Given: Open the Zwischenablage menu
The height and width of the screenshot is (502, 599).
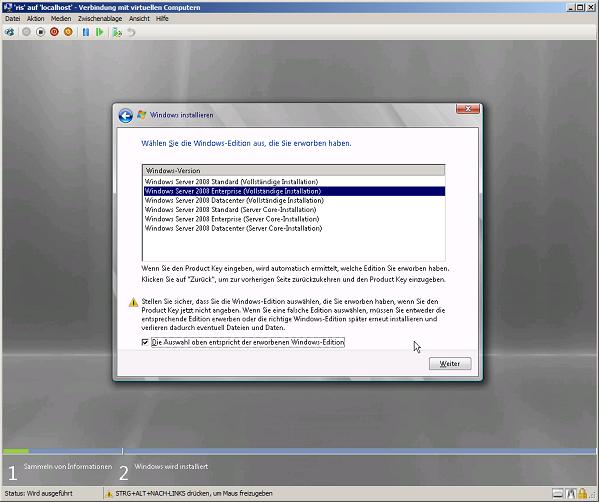Looking at the screenshot, I should click(x=100, y=19).
